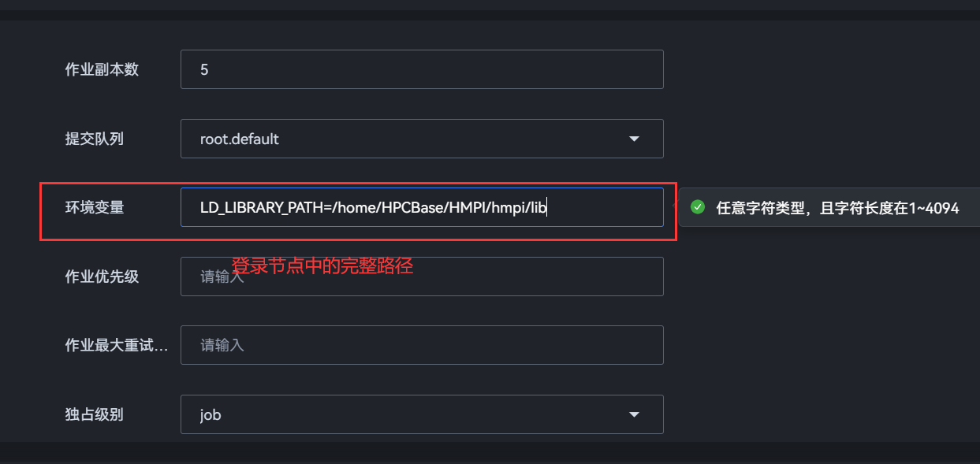Click the 作业最大重试 请输入 input box
The image size is (980, 464).
point(422,345)
